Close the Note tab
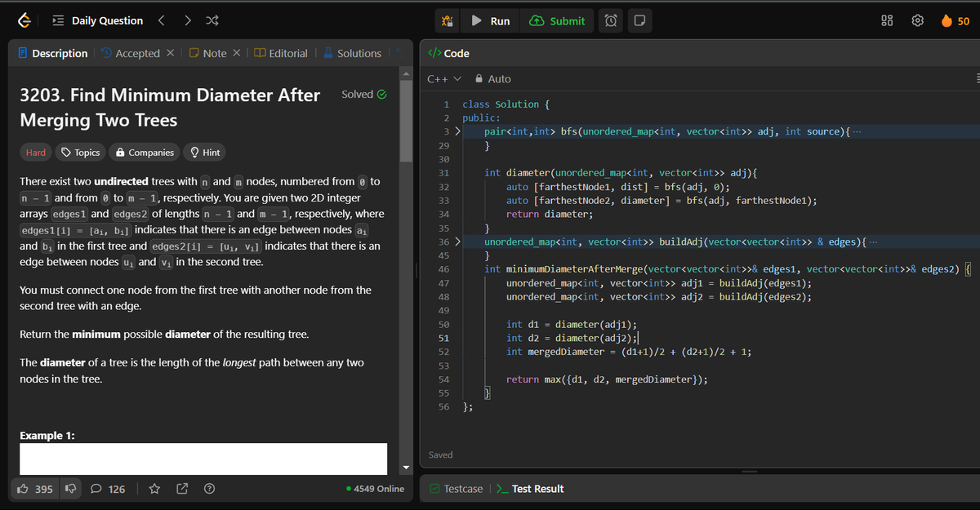 coord(236,53)
